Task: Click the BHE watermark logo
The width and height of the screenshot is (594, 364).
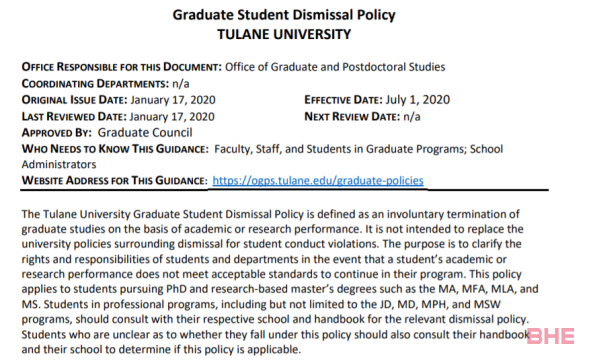Action: point(550,336)
